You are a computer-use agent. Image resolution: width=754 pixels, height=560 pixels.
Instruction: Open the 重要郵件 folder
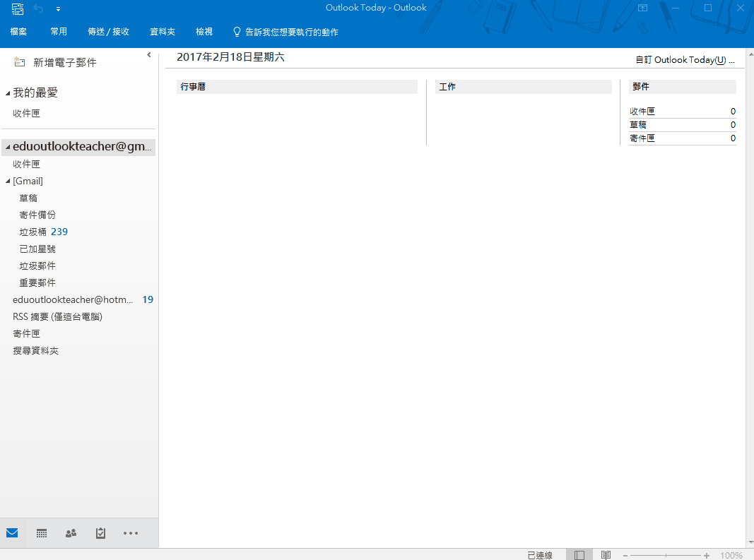point(37,282)
